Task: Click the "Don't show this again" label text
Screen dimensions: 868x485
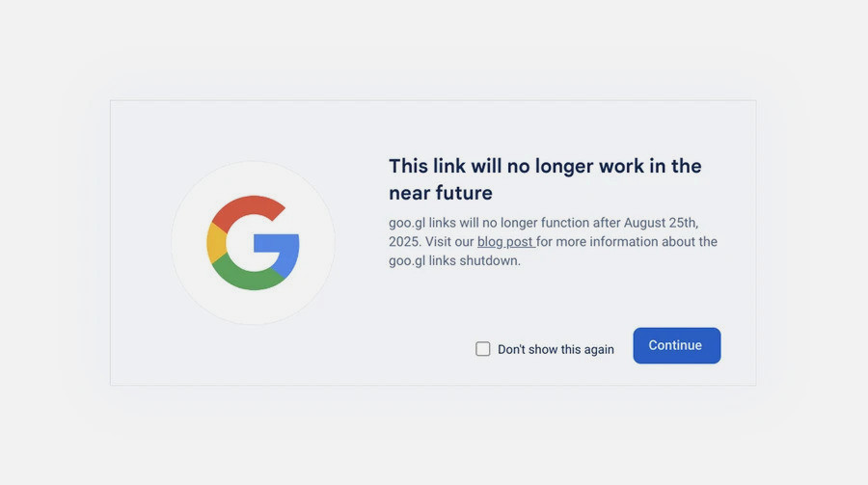Action: tap(556, 350)
